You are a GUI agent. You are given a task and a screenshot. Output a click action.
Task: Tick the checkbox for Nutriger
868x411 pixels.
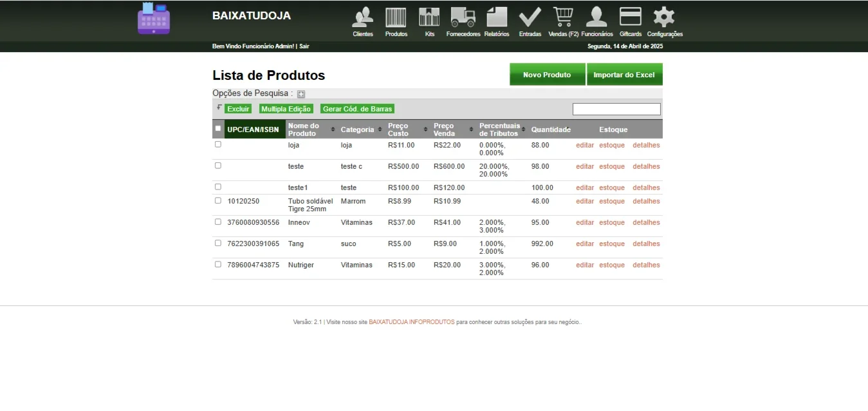(218, 264)
